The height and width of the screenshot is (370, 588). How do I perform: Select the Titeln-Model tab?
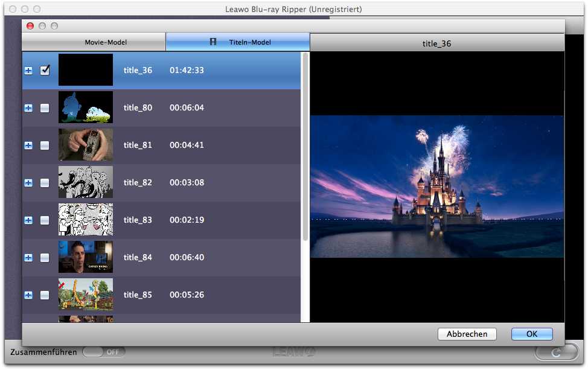click(x=238, y=42)
